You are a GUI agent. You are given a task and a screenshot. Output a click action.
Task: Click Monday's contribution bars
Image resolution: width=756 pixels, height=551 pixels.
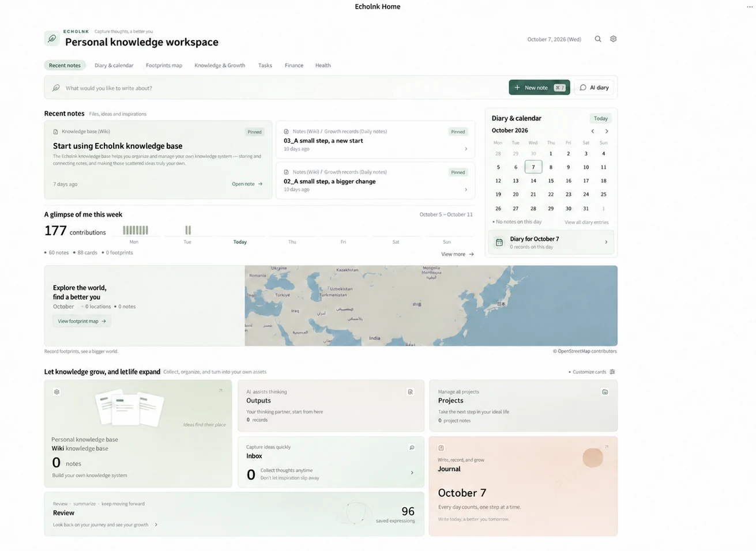coord(136,230)
